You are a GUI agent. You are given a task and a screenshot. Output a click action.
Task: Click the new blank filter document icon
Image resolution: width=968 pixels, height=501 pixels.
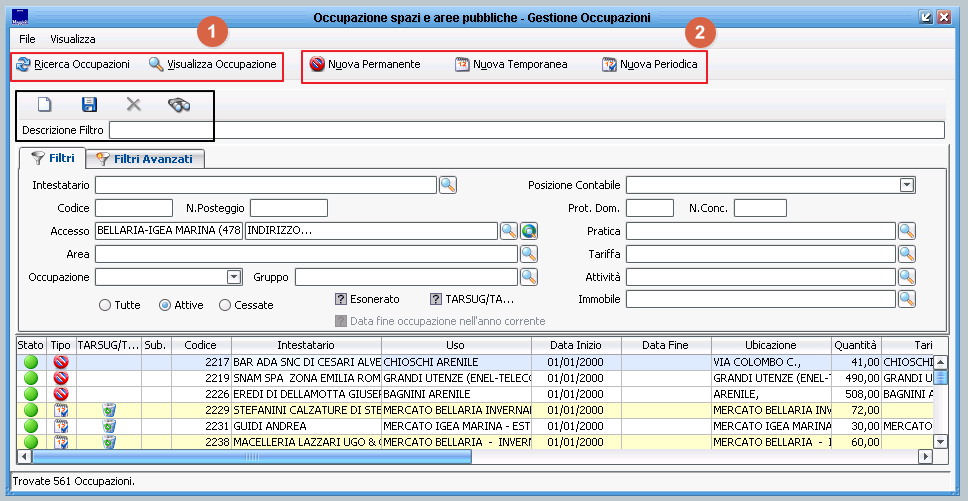pyautogui.click(x=44, y=105)
